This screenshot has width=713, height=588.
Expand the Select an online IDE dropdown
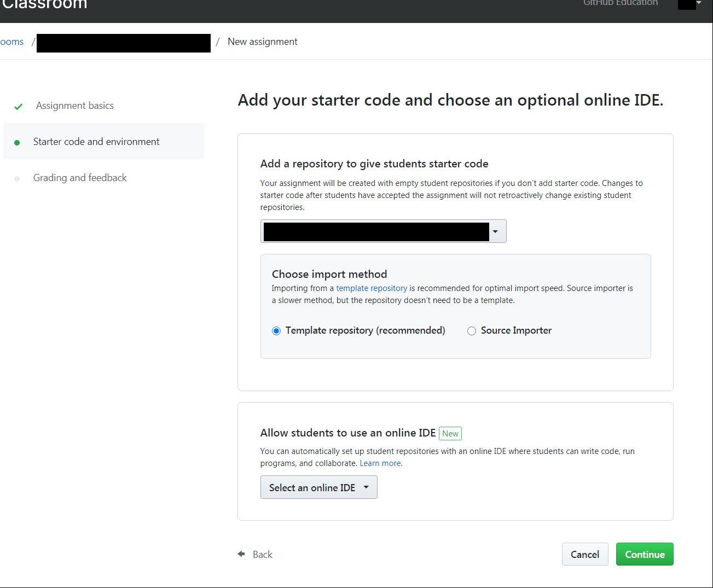(318, 487)
